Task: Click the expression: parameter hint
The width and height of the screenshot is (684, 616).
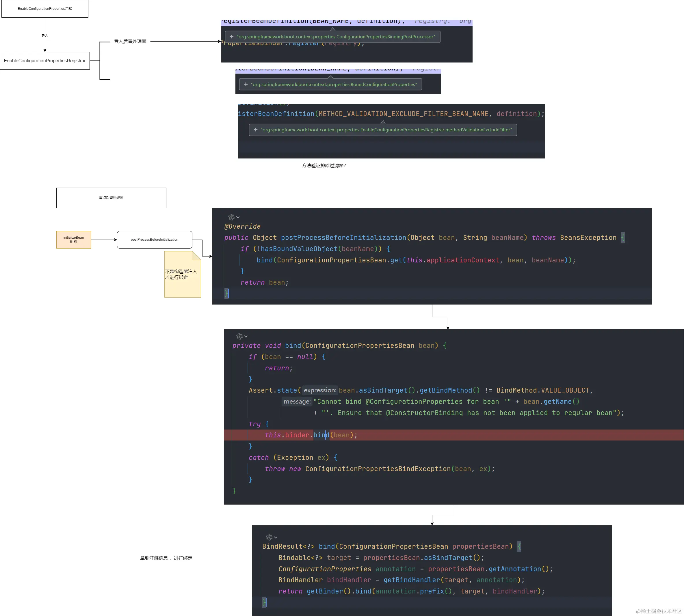Action: tap(320, 390)
